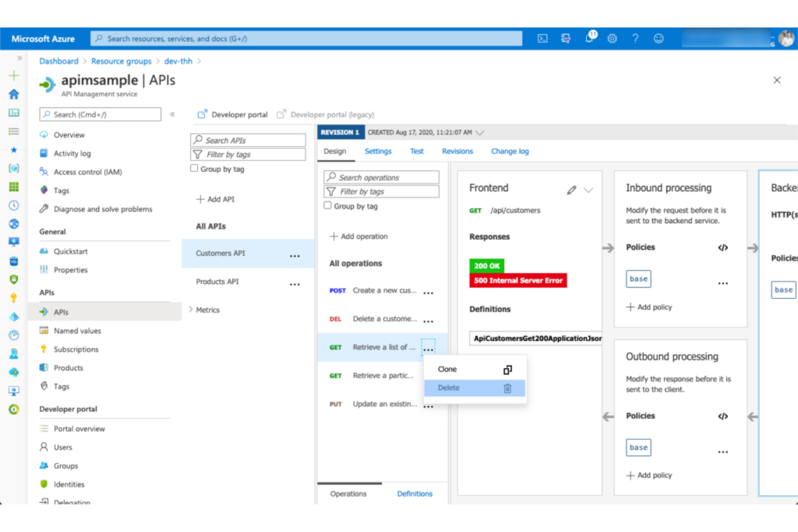The image size is (798, 532).
Task: Click Add API
Action: (x=215, y=199)
